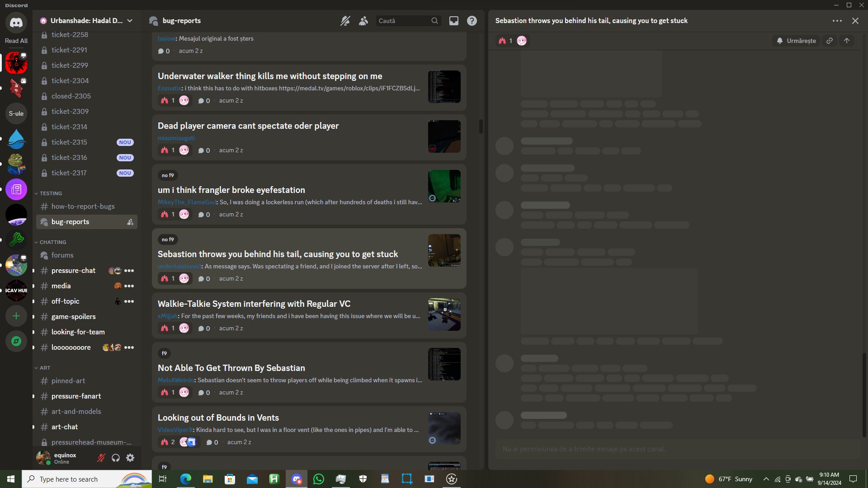Click the Help question mark icon

click(x=472, y=21)
